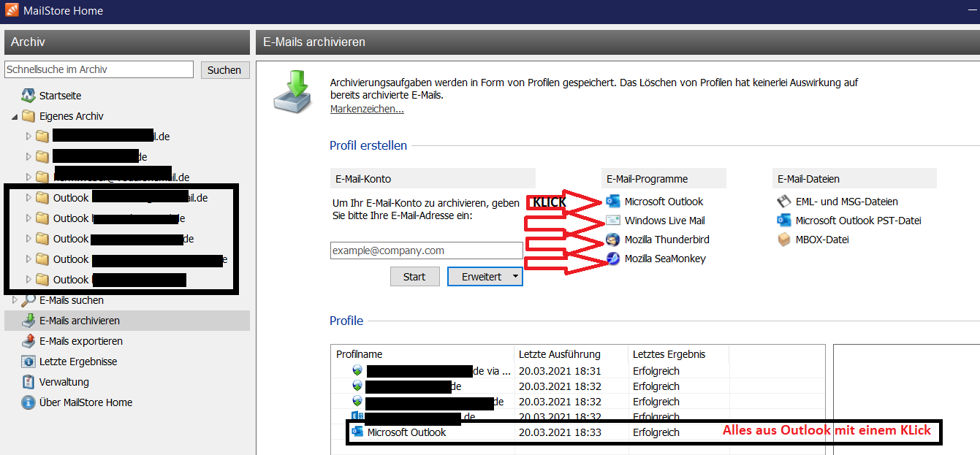
Task: Open Über MailStore Home
Action: point(86,402)
